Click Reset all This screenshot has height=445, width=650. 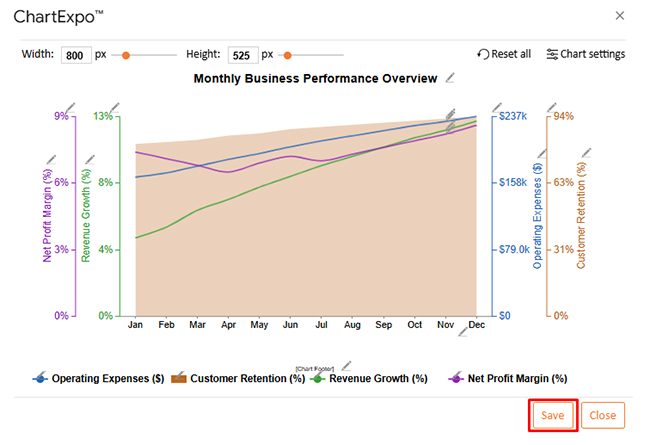pyautogui.click(x=504, y=54)
